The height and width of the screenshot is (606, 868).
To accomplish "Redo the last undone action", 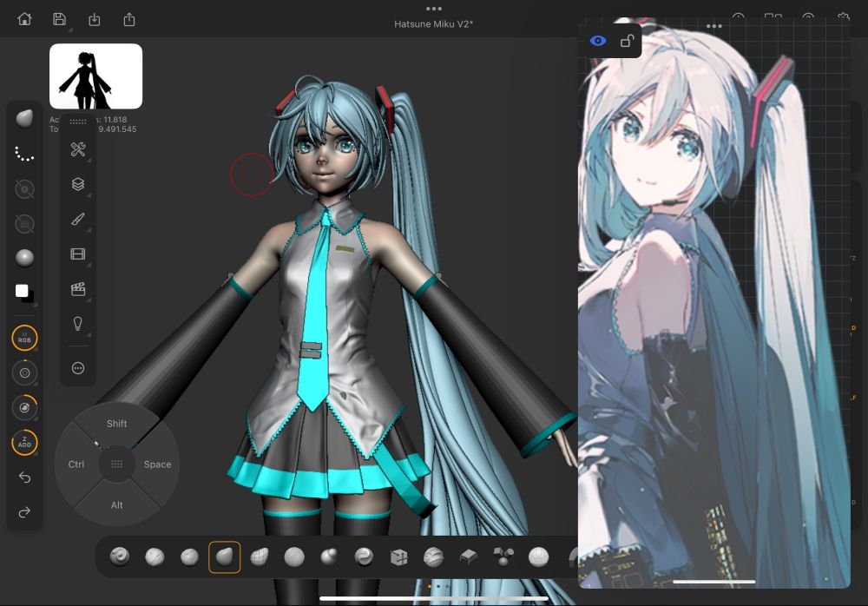I will tap(24, 512).
